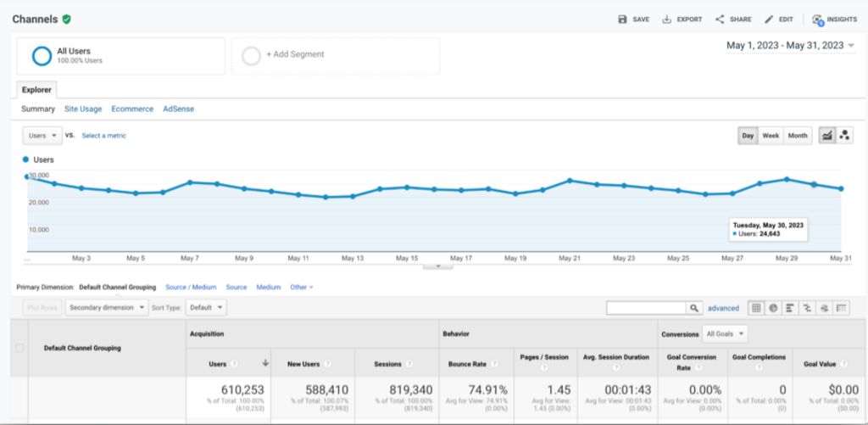Screen dimensions: 868x425
Task: Select the line chart view icon
Action: point(826,136)
